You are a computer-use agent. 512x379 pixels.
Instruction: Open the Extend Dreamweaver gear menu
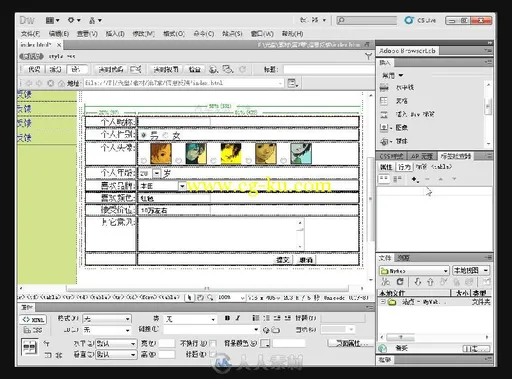74,20
